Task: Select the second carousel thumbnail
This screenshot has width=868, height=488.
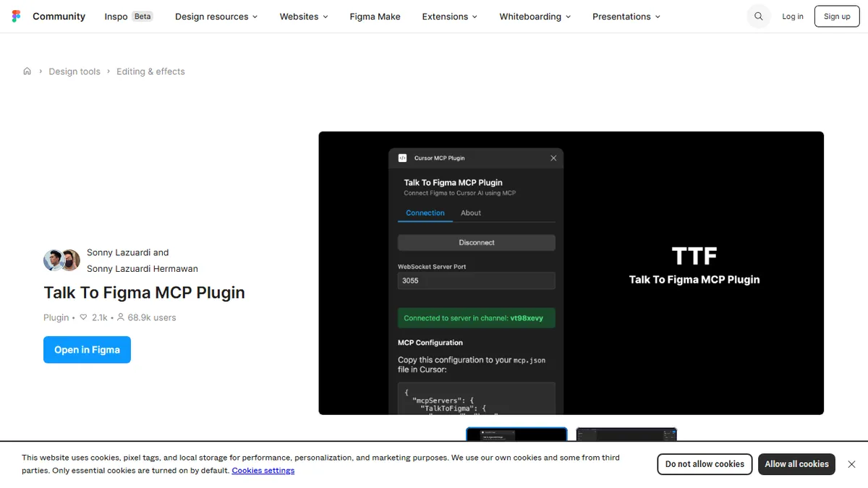Action: [626, 434]
